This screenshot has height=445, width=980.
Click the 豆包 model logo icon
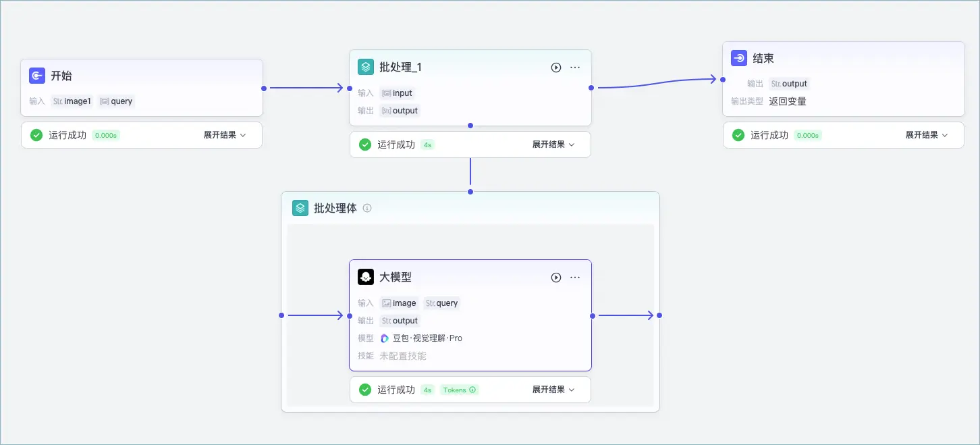click(x=385, y=338)
